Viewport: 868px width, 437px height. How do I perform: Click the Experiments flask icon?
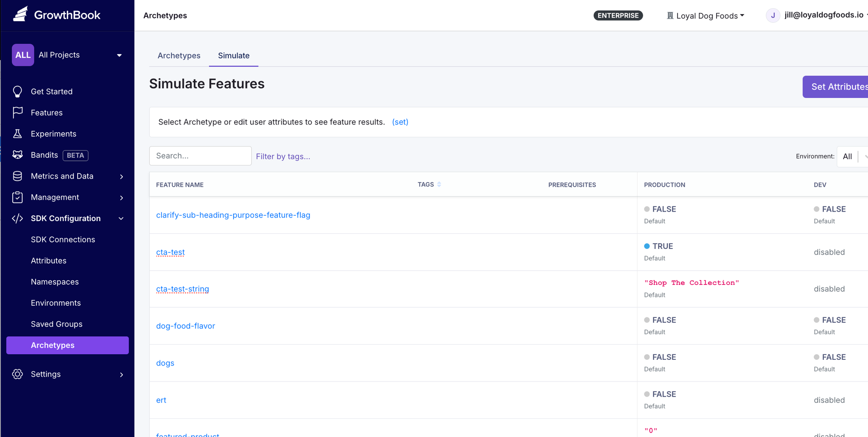[x=17, y=134]
